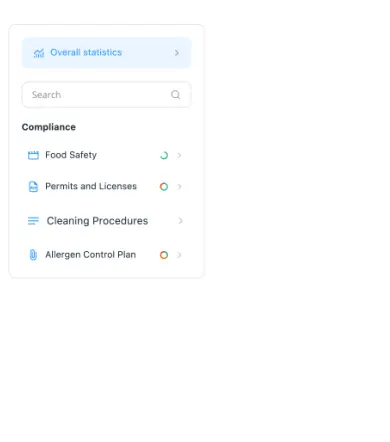390x442 pixels.
Task: Select the Cleaning Procedures entry
Action: [x=106, y=221]
